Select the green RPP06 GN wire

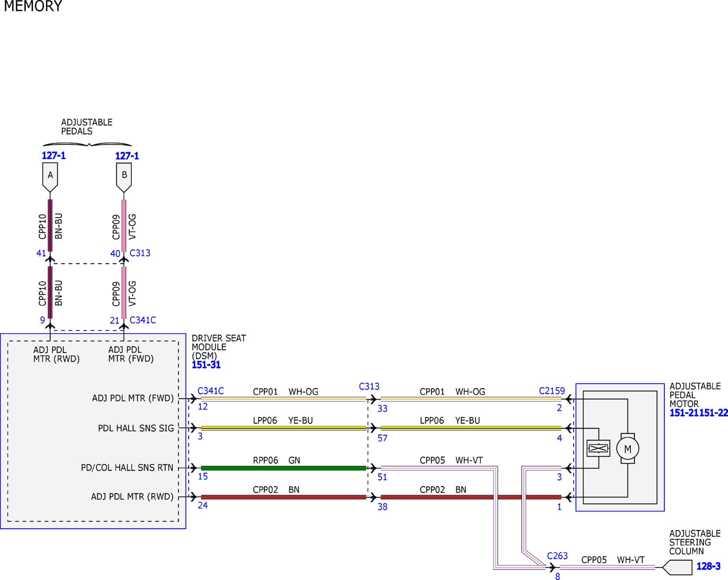tap(284, 468)
